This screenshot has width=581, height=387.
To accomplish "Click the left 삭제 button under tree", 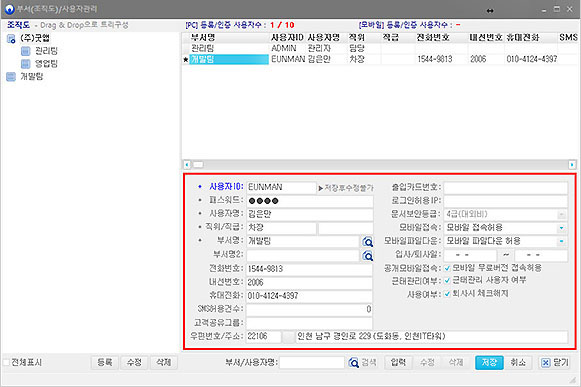I will [x=164, y=362].
